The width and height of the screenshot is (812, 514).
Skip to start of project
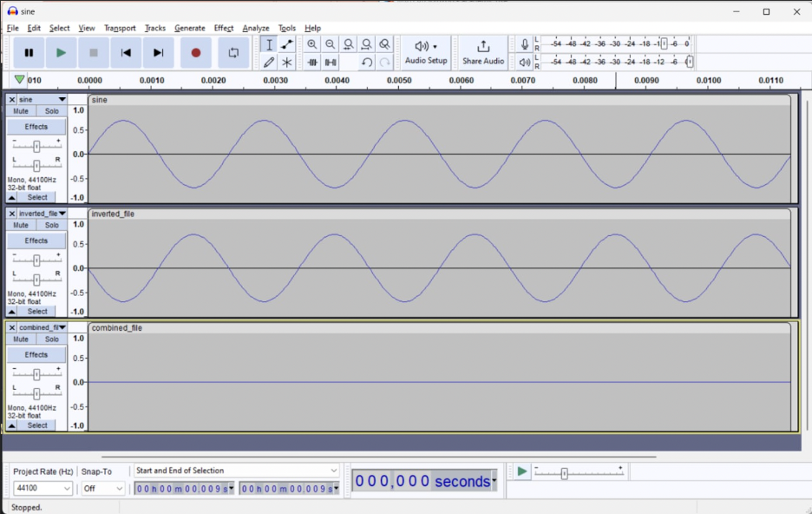126,52
